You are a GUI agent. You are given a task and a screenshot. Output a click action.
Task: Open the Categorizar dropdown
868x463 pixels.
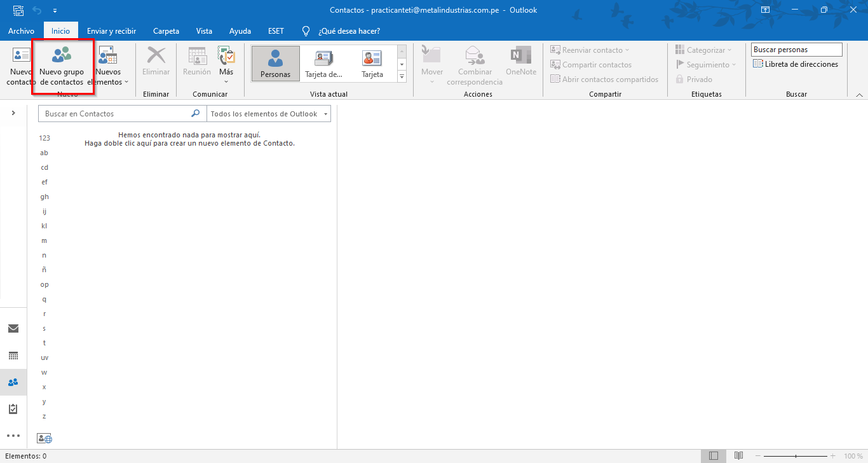point(703,50)
